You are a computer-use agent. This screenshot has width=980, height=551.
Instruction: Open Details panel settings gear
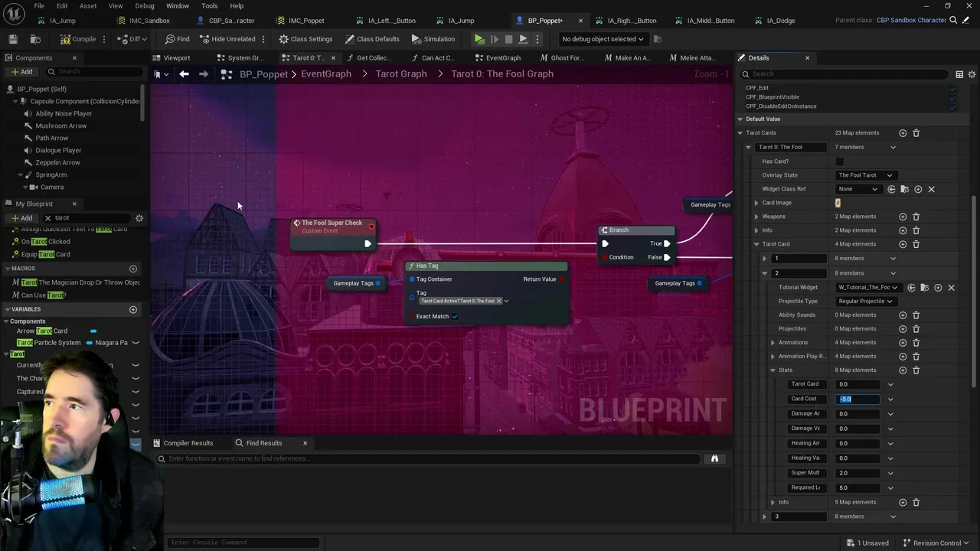972,74
